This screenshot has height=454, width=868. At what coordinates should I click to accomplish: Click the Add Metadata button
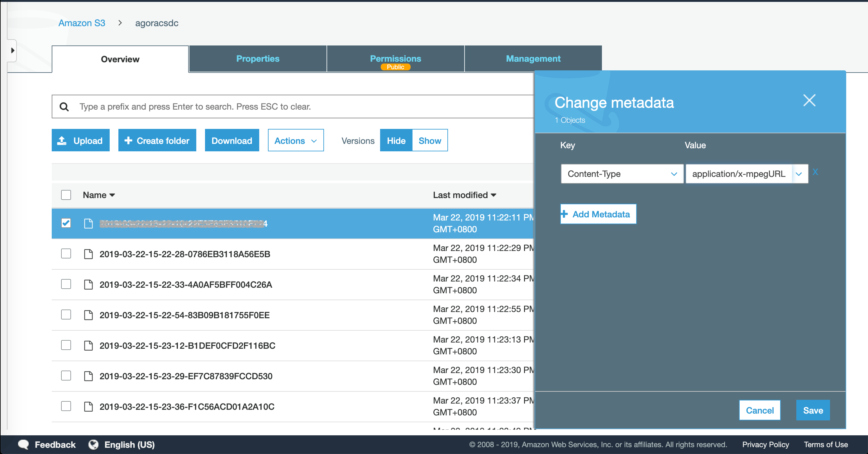click(x=598, y=214)
